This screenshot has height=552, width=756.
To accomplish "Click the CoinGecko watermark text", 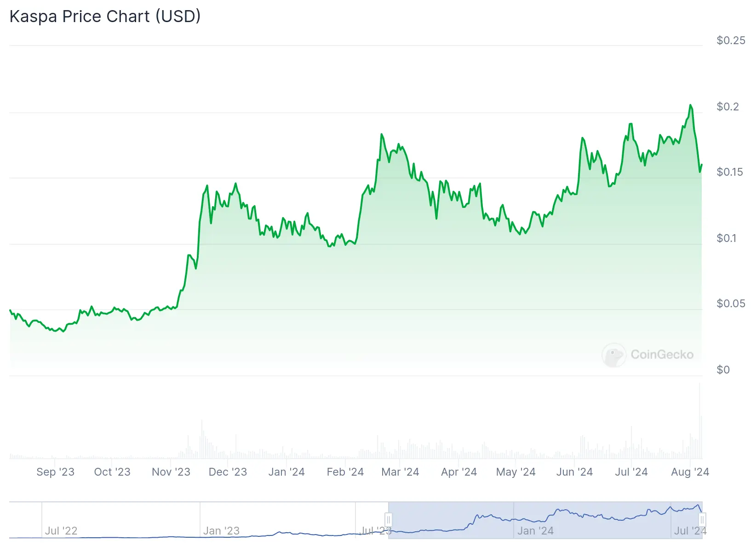I will pyautogui.click(x=662, y=355).
